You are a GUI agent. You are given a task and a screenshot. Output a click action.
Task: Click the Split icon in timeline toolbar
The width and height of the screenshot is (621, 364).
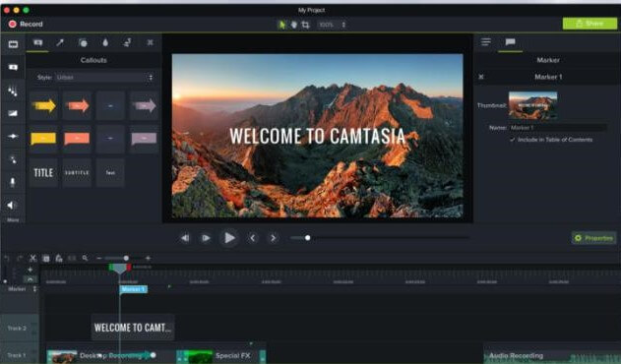click(72, 259)
